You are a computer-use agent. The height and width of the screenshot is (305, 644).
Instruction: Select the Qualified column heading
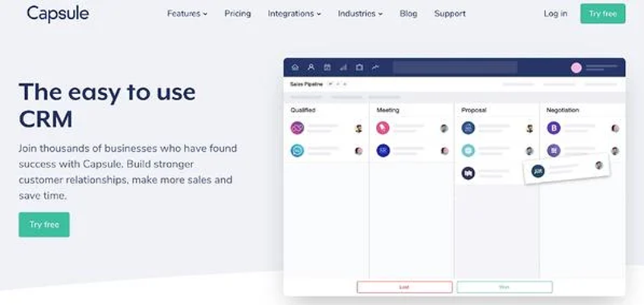point(303,110)
